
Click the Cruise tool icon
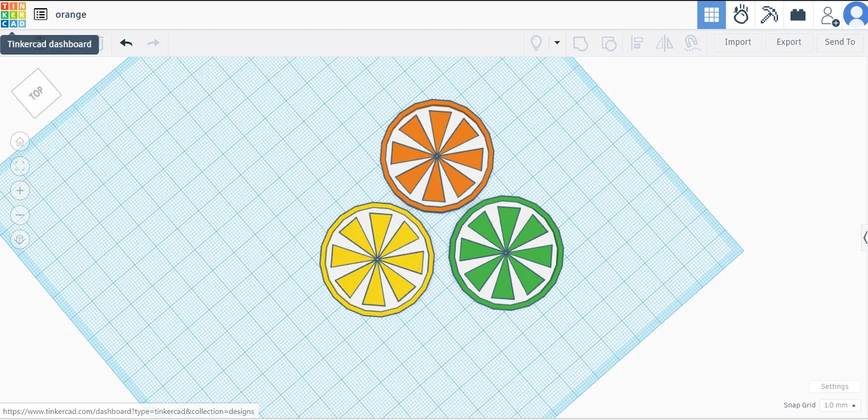692,43
